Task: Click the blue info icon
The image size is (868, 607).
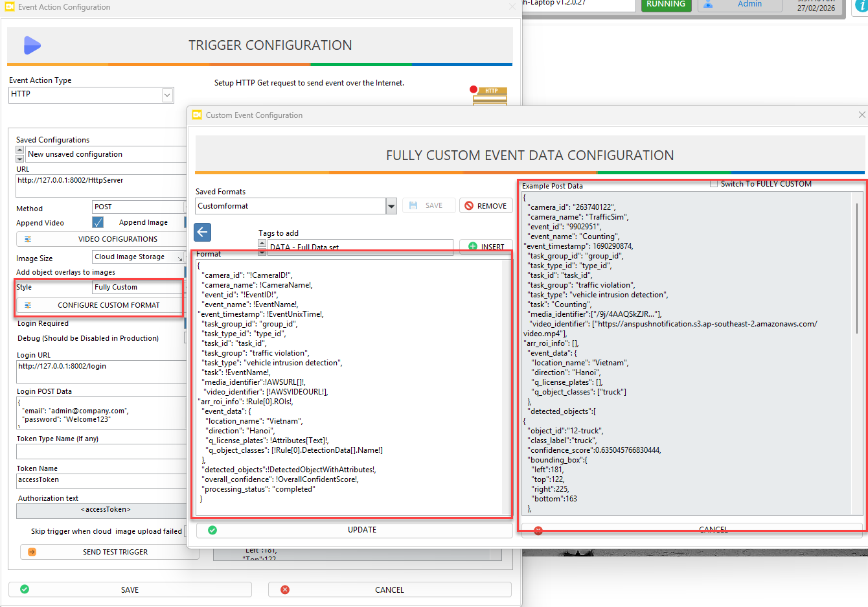Action: tap(862, 5)
